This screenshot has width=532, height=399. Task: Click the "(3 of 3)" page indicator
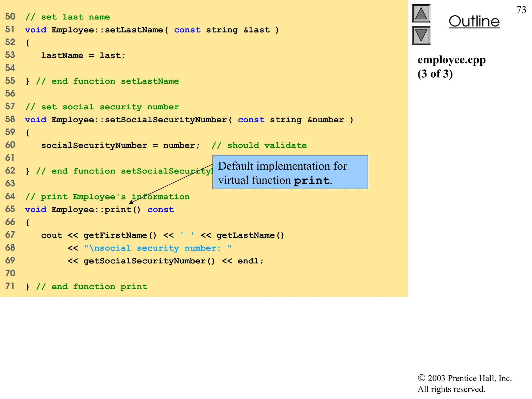435,74
